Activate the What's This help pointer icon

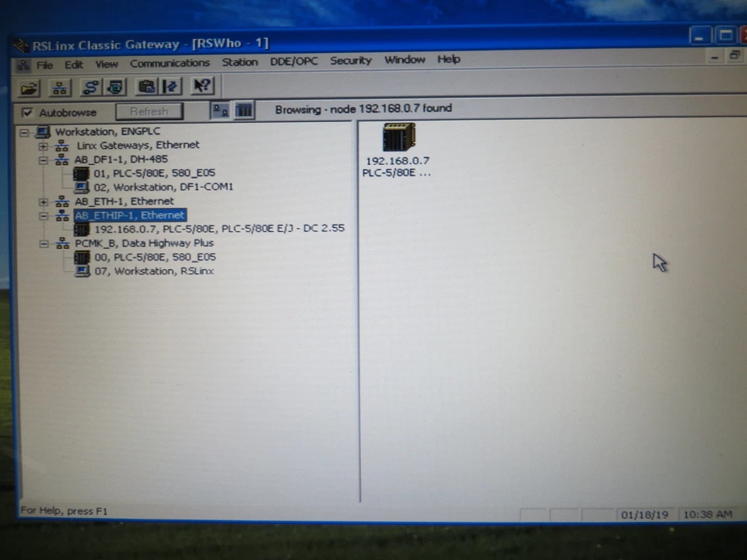(x=201, y=87)
